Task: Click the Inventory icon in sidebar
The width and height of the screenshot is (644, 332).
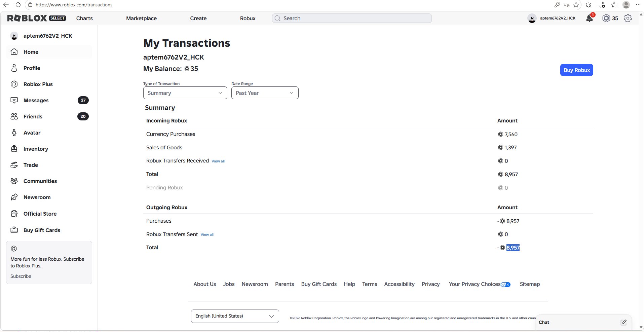Action: pyautogui.click(x=14, y=149)
